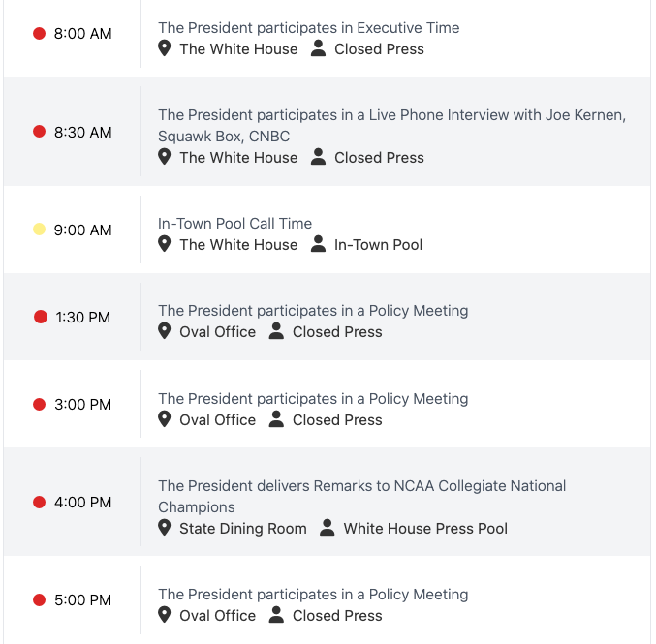Open the In-Town Pool Call Time entry
656x644 pixels.
coord(234,224)
